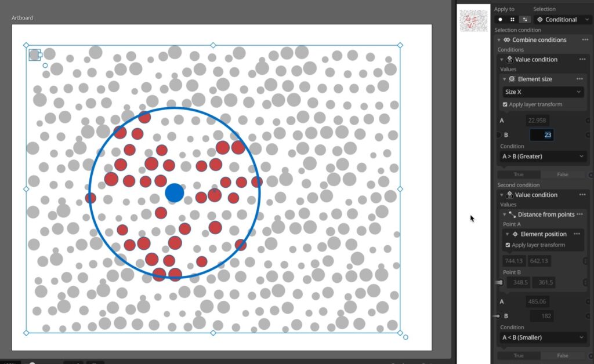
Task: Collapse the Combine conditions section
Action: click(x=499, y=40)
